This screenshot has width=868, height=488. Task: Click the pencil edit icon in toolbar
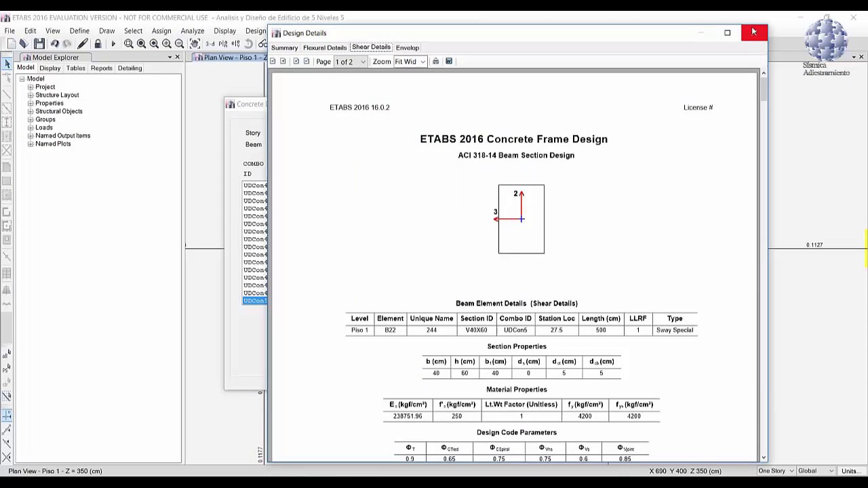pyautogui.click(x=83, y=44)
